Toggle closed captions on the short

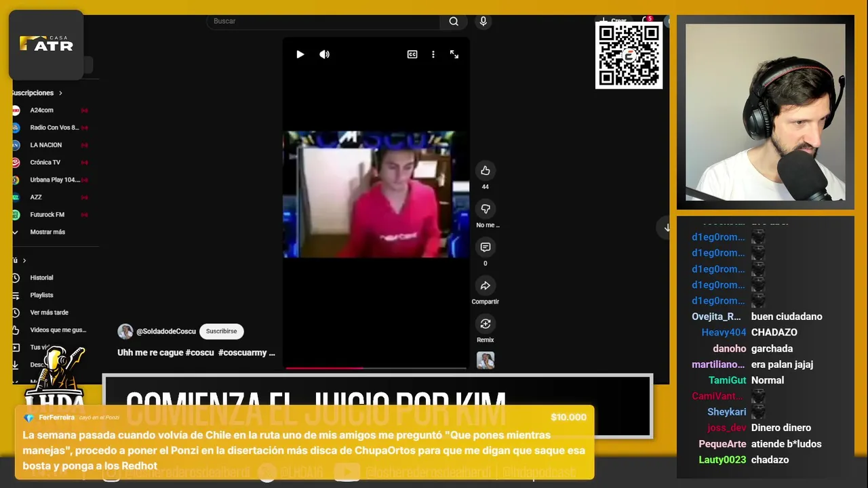pos(412,54)
